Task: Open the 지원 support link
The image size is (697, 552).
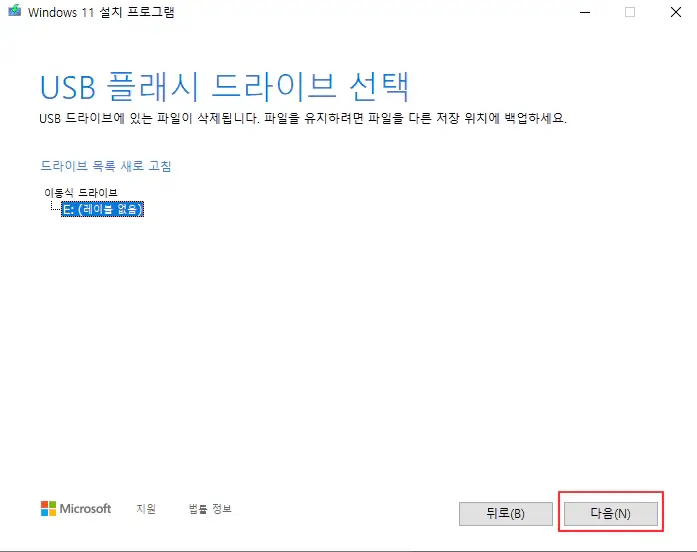Action: (x=146, y=508)
